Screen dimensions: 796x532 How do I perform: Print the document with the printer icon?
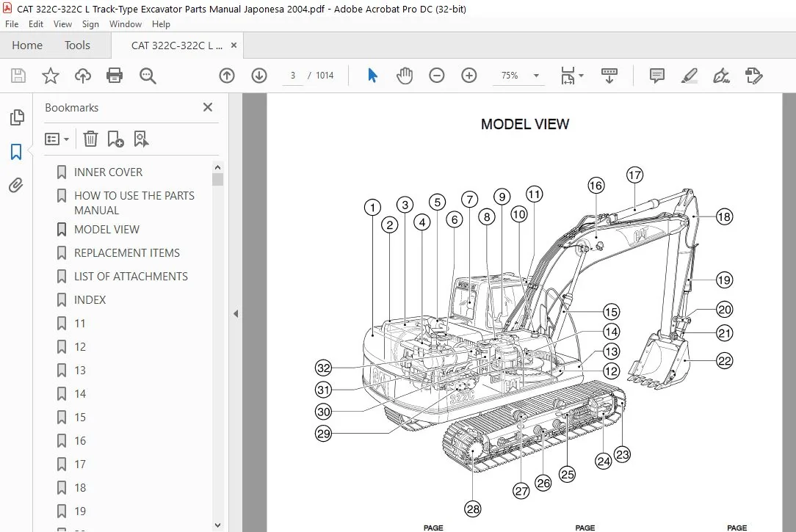115,76
